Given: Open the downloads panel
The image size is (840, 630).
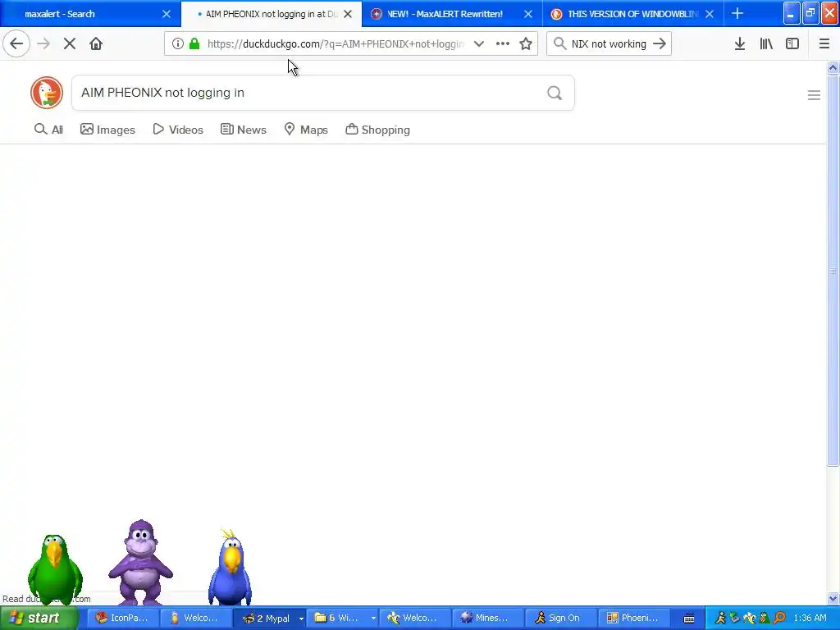Looking at the screenshot, I should point(740,44).
